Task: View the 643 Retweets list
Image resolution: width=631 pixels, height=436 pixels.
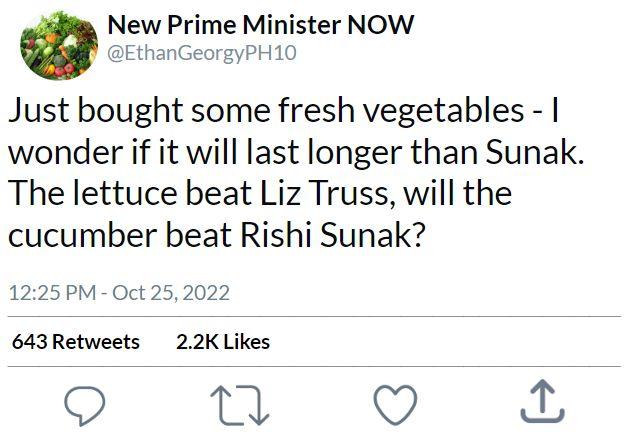Action: click(76, 342)
